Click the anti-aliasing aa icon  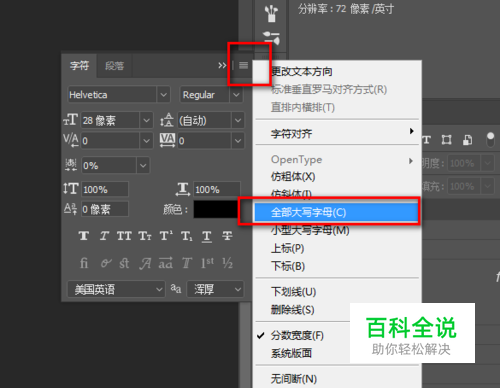click(176, 288)
